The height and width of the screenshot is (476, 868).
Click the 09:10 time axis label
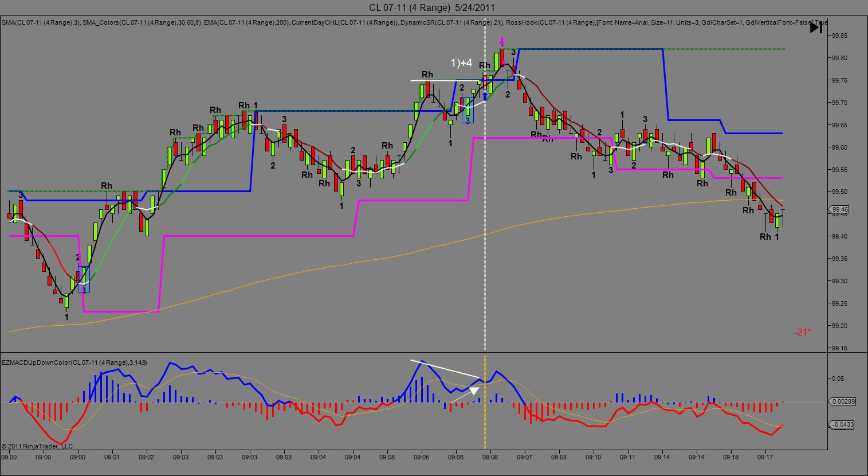(594, 457)
